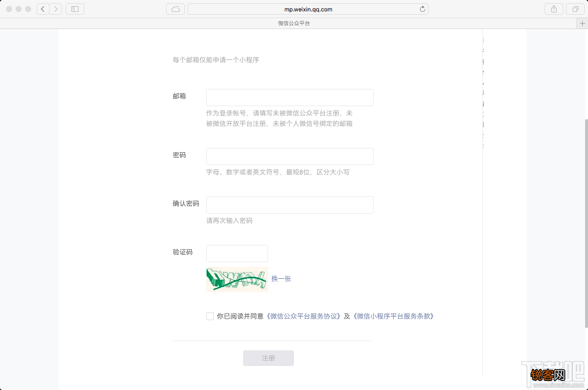The width and height of the screenshot is (588, 390).
Task: Check the 你已阅读并同意 checkbox
Action: coord(210,316)
